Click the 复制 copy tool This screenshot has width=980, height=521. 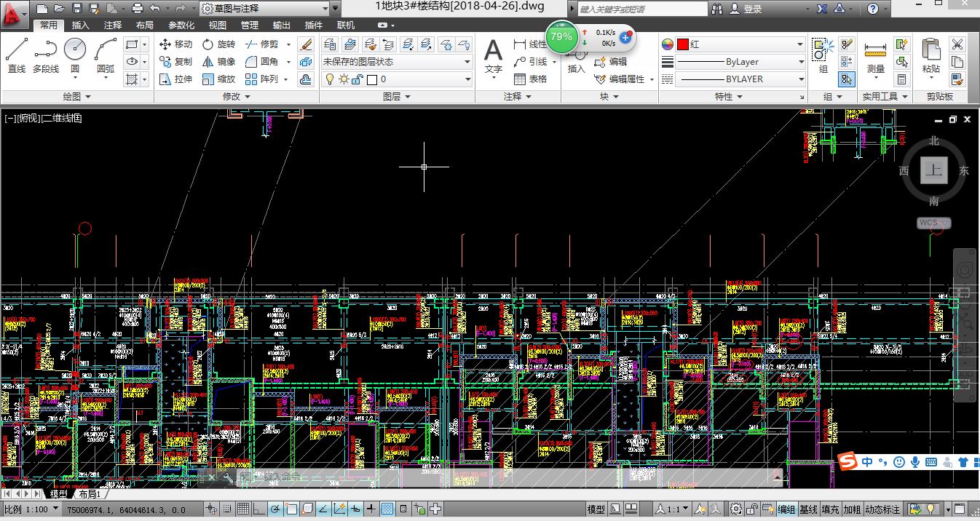pyautogui.click(x=175, y=62)
